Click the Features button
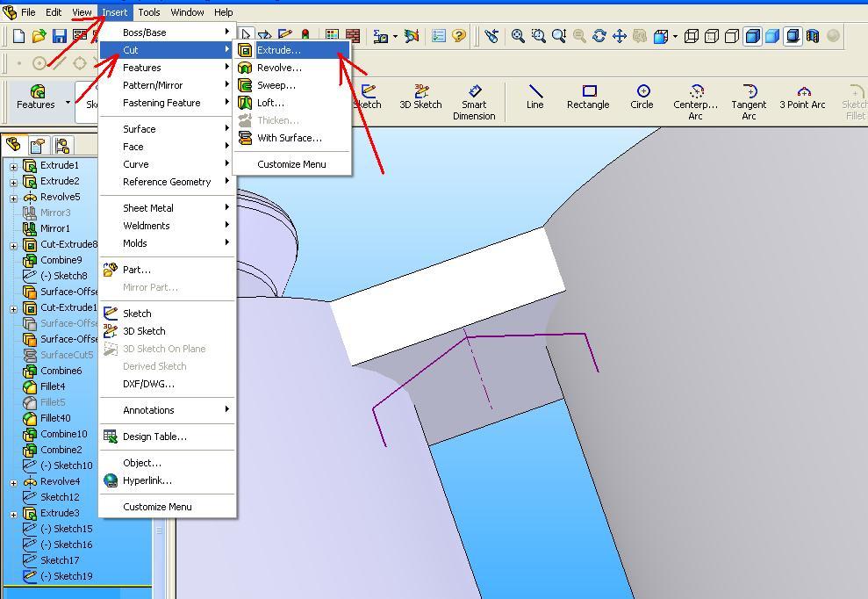The image size is (868, 599). (35, 98)
